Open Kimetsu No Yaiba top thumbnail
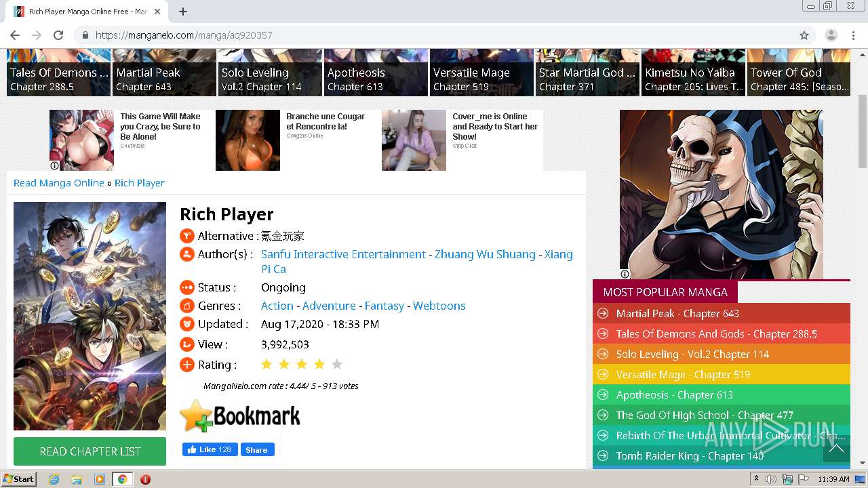The image size is (868, 488). [x=693, y=73]
